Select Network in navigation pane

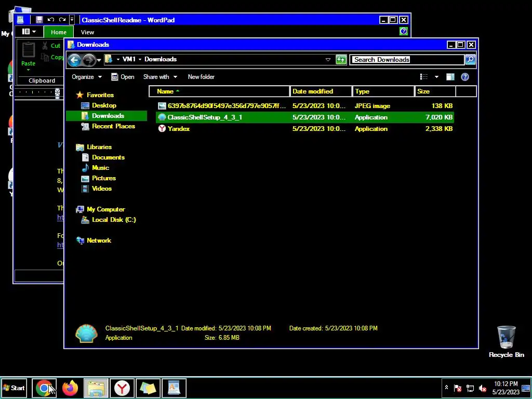pos(99,241)
